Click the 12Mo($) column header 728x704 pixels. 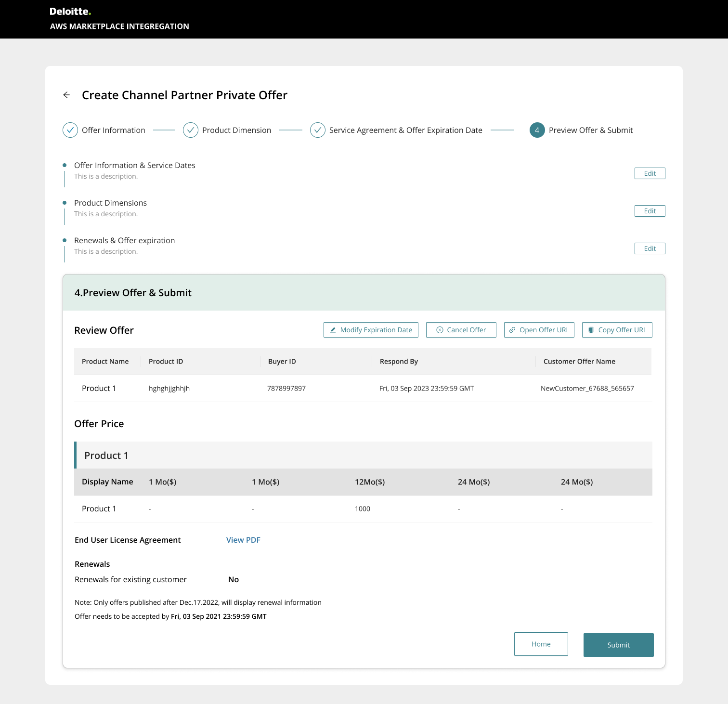[x=370, y=482]
